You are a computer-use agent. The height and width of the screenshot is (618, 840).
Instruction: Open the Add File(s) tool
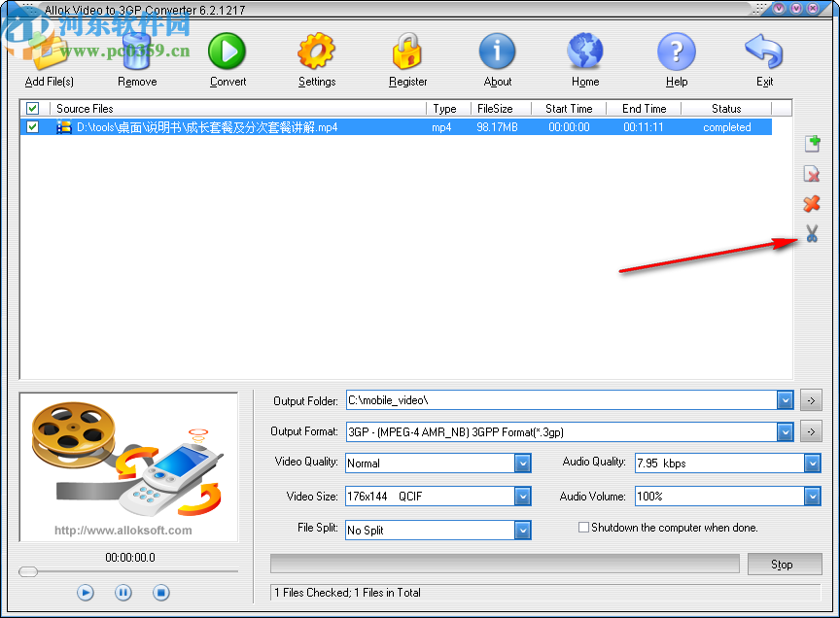click(48, 53)
